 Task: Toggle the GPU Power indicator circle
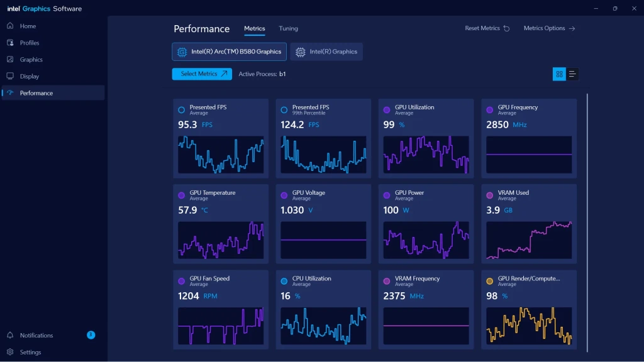pyautogui.click(x=387, y=195)
